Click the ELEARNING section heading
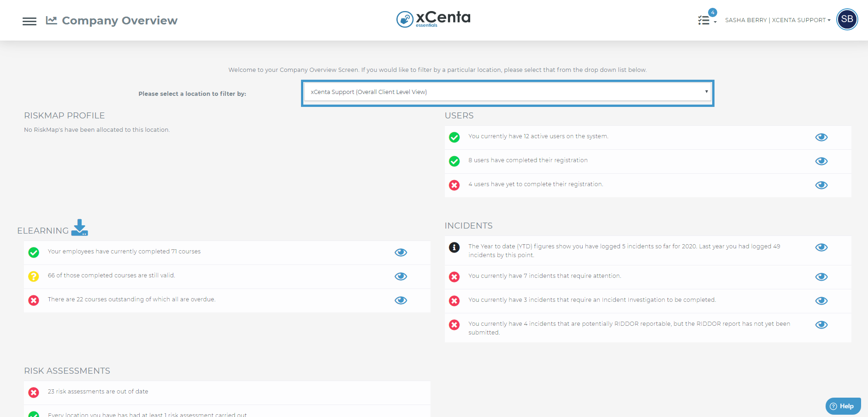Image resolution: width=868 pixels, height=417 pixels. click(x=43, y=231)
